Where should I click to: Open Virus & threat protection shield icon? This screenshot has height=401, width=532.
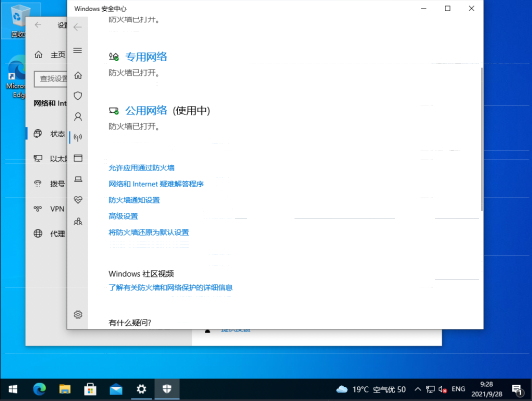pyautogui.click(x=78, y=96)
